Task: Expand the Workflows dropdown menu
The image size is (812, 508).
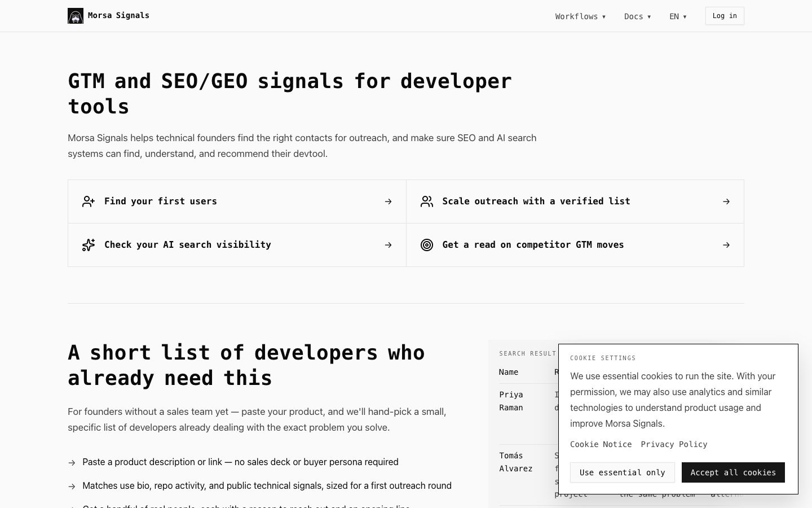Action: pos(580,16)
